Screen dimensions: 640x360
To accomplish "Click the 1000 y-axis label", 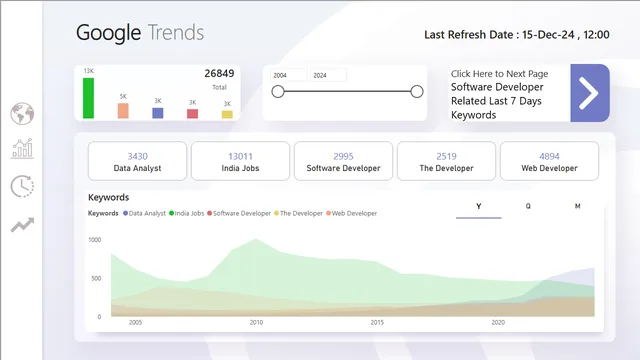I will pyautogui.click(x=95, y=240).
